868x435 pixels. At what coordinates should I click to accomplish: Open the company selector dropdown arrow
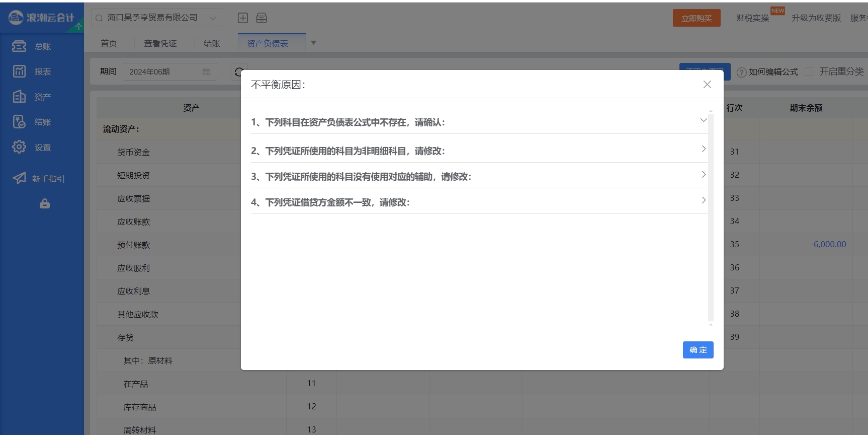pyautogui.click(x=213, y=18)
